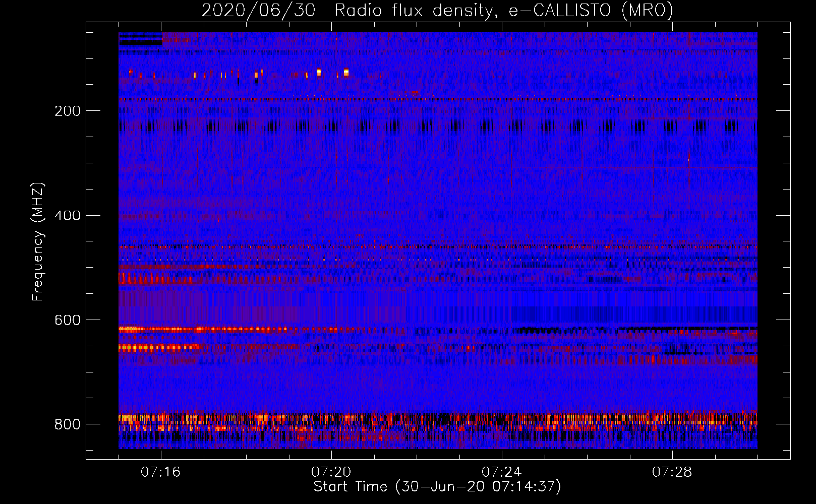This screenshot has width=816, height=504.
Task: Click the 400 frequency tick label
Action: point(68,216)
